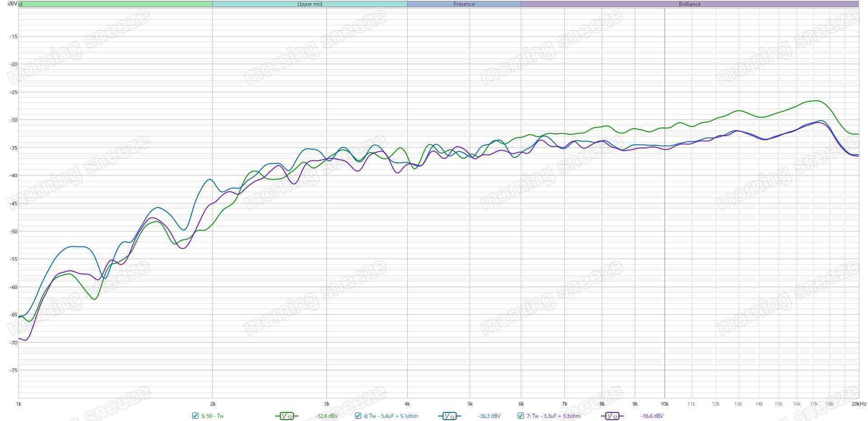
Task: Click the -45 level axis label
Action: coord(13,203)
